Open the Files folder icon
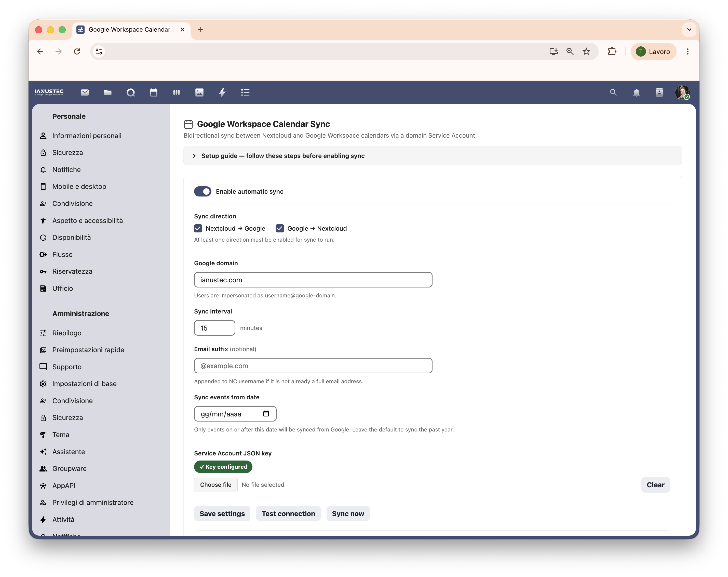728x577 pixels. (x=108, y=92)
